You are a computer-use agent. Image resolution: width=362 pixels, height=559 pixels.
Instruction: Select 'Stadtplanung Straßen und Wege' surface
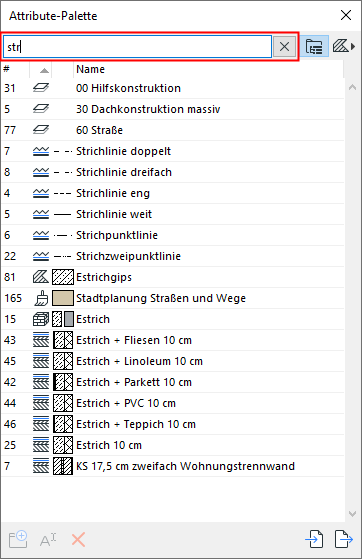click(161, 298)
